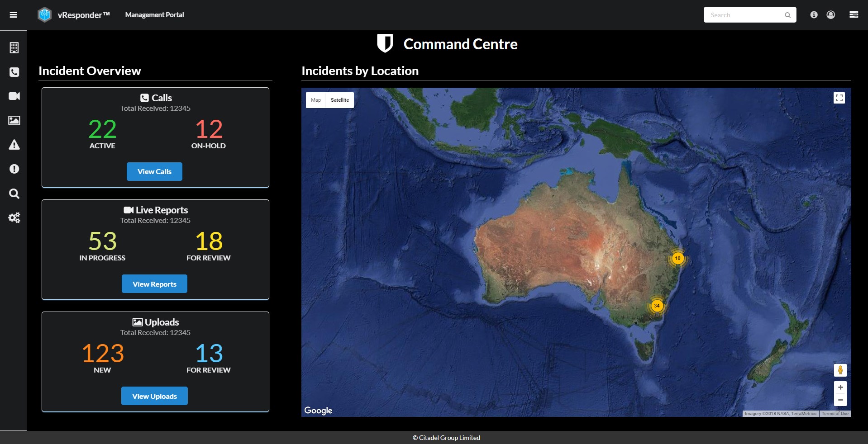Open the Management Portal link

[154, 15]
